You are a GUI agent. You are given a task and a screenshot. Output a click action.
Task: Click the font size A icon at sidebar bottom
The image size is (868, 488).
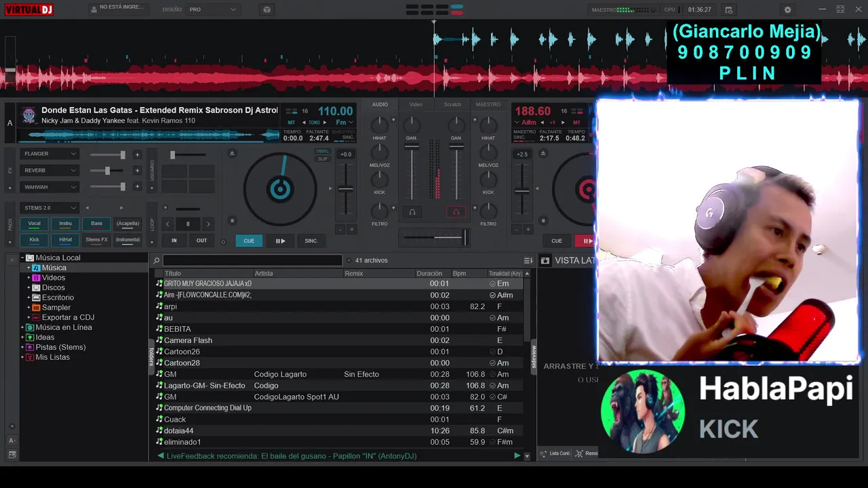click(x=11, y=441)
